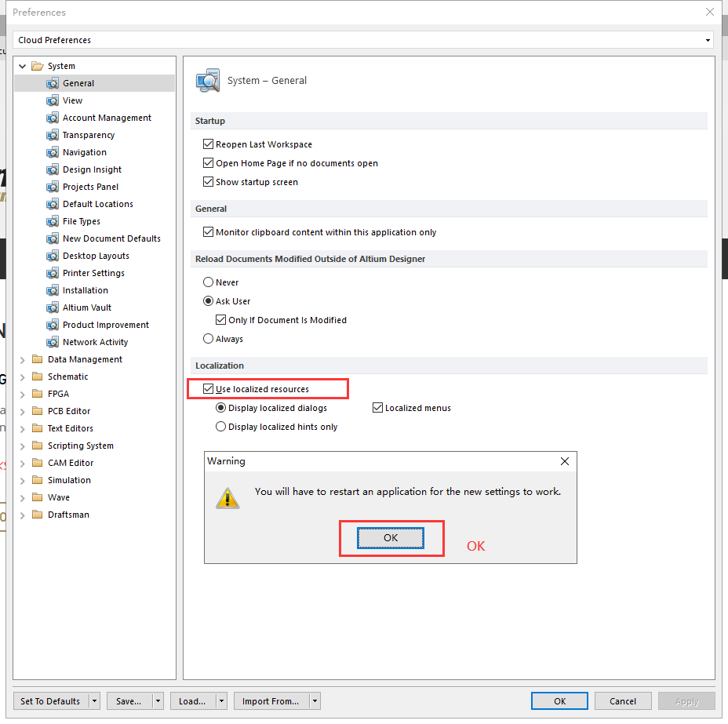Open the Import From dropdown arrow
The height and width of the screenshot is (724, 728).
click(315, 700)
